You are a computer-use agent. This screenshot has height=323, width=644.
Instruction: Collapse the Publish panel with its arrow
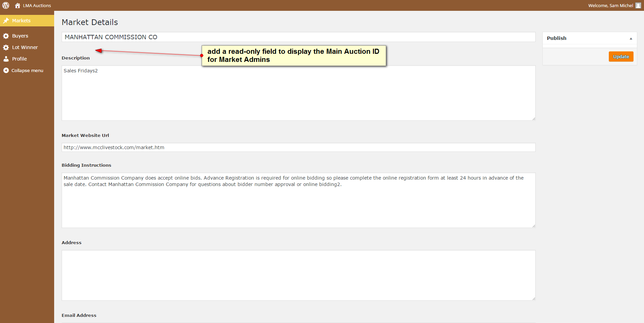click(x=631, y=38)
